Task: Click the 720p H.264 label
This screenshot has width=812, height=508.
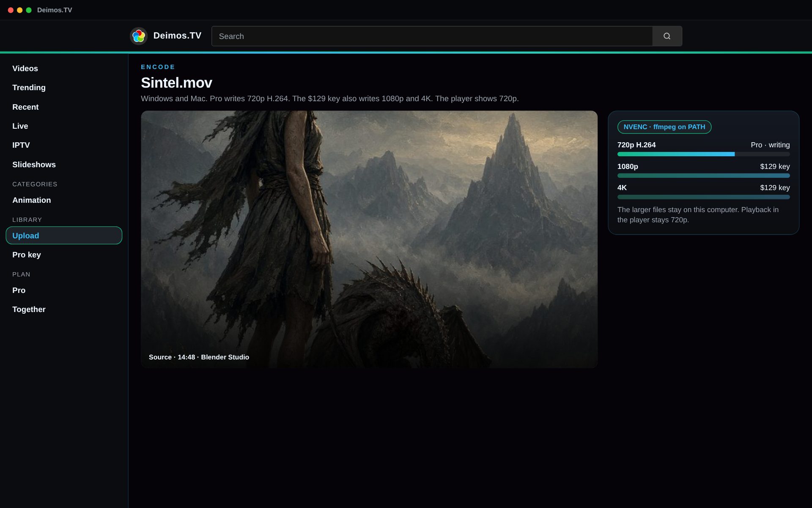Action: click(636, 145)
